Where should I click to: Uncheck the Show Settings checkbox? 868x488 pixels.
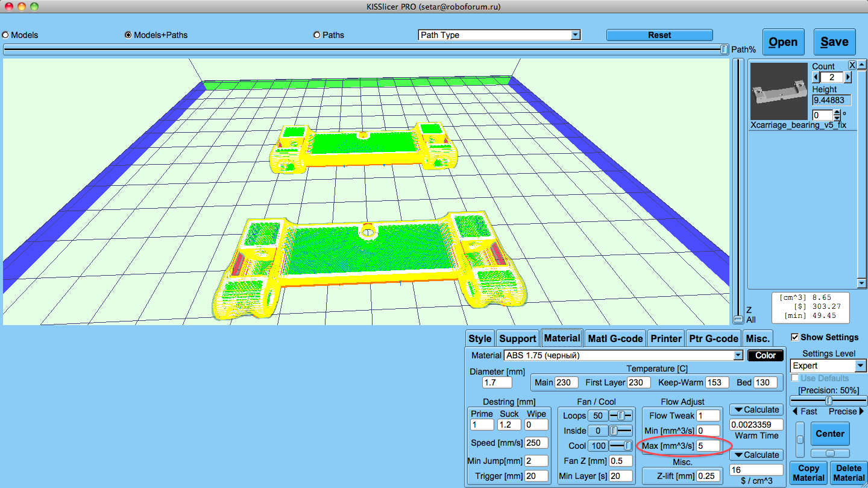point(795,337)
